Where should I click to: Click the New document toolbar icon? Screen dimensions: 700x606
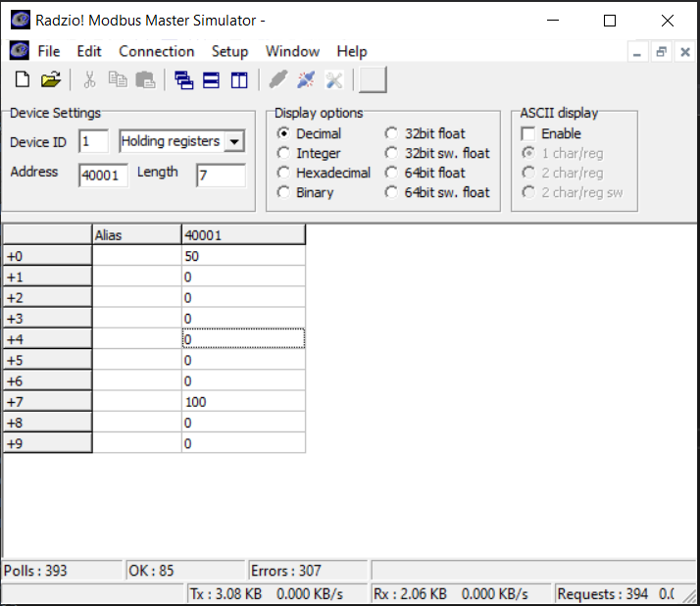pyautogui.click(x=23, y=80)
